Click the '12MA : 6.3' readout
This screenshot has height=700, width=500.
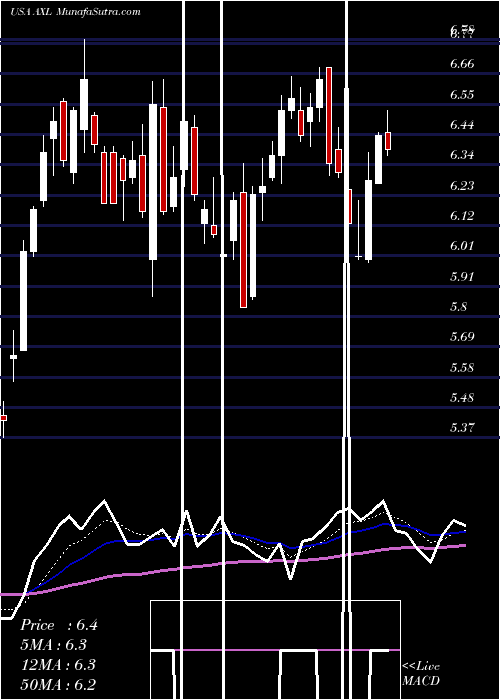tap(58, 665)
